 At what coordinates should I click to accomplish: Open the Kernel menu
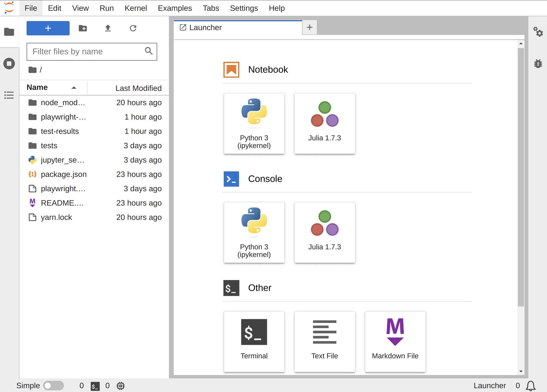136,8
